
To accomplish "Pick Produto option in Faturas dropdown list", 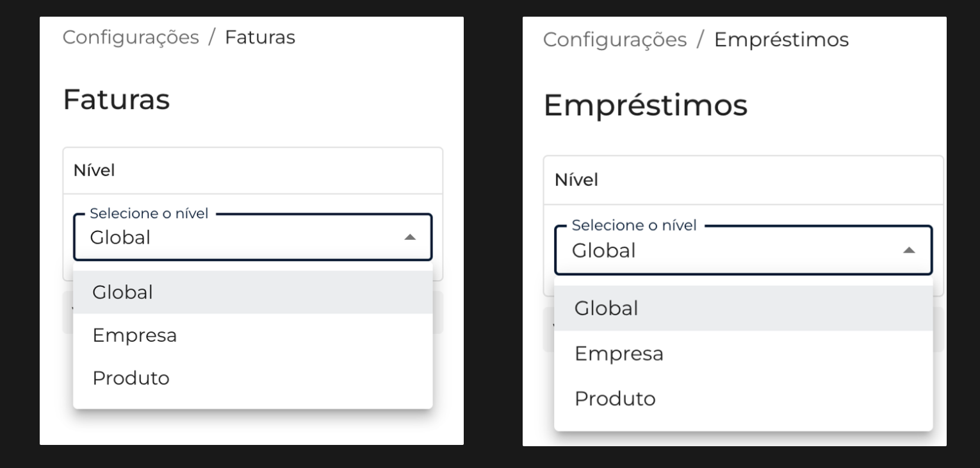I will point(131,378).
